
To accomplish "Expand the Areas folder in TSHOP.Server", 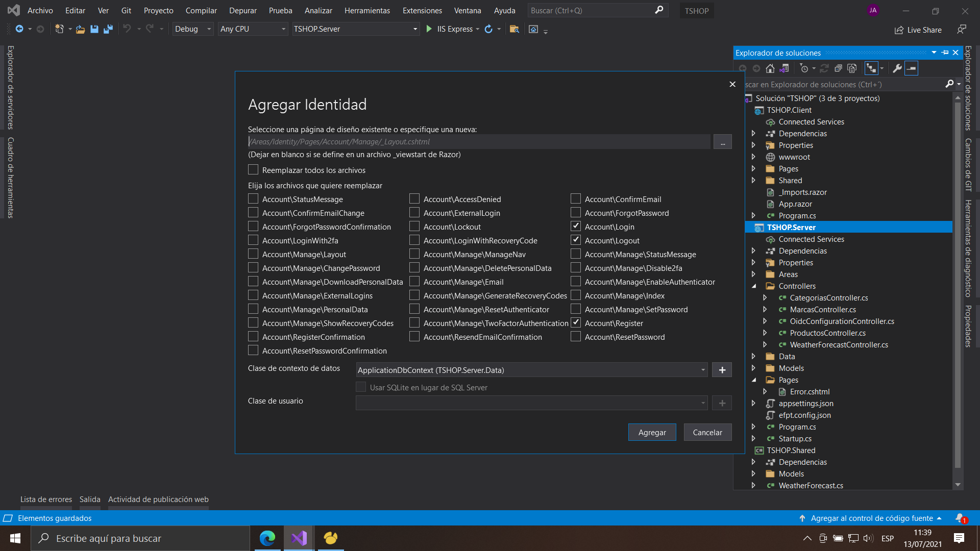I will [754, 274].
